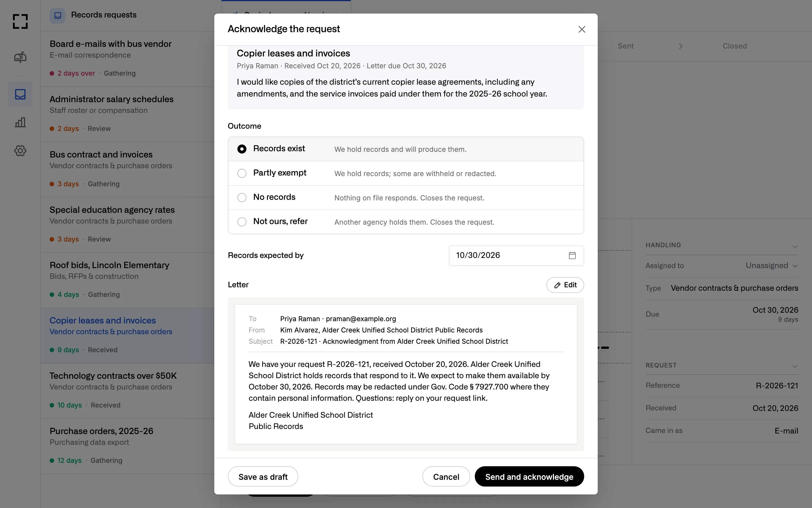Click the letter recipient praman@example.org

tap(361, 319)
